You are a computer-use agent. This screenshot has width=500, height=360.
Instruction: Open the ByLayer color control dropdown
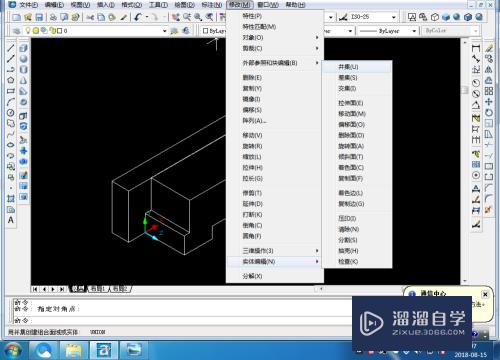[x=214, y=31]
